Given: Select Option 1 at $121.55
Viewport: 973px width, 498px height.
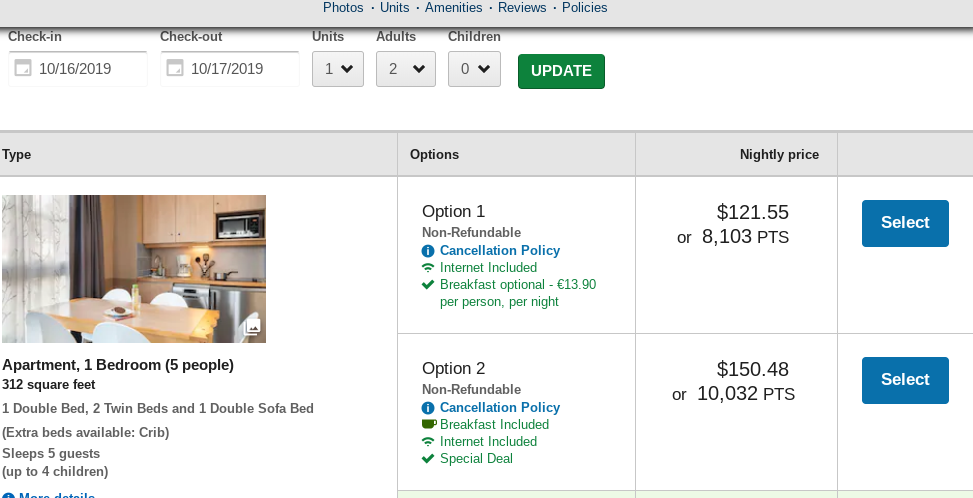Looking at the screenshot, I should [905, 223].
